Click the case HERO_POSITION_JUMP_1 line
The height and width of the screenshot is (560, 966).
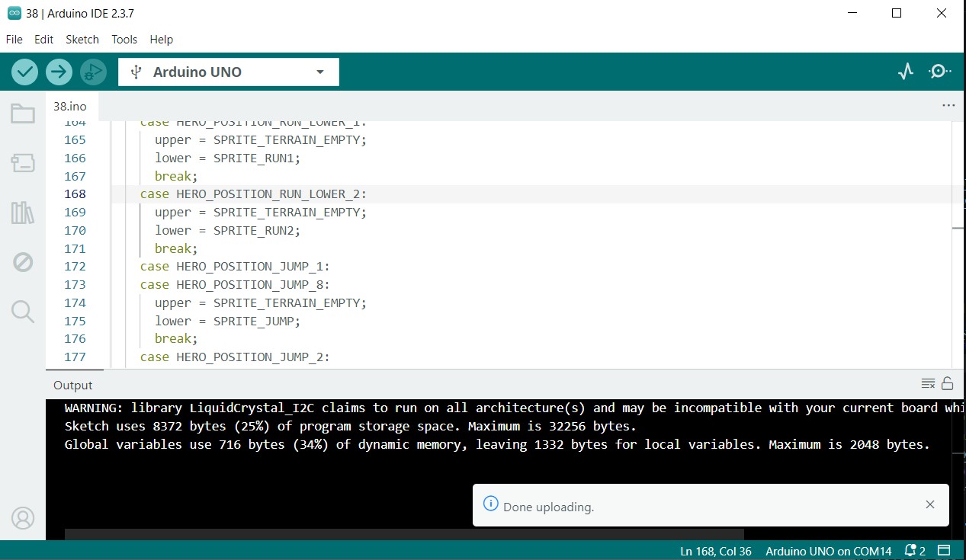coord(235,267)
